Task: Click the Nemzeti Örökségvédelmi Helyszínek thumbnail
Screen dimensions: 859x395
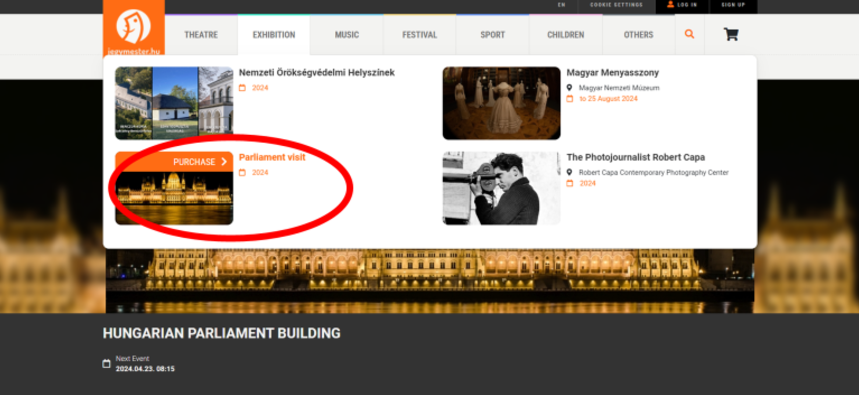Action: (174, 103)
